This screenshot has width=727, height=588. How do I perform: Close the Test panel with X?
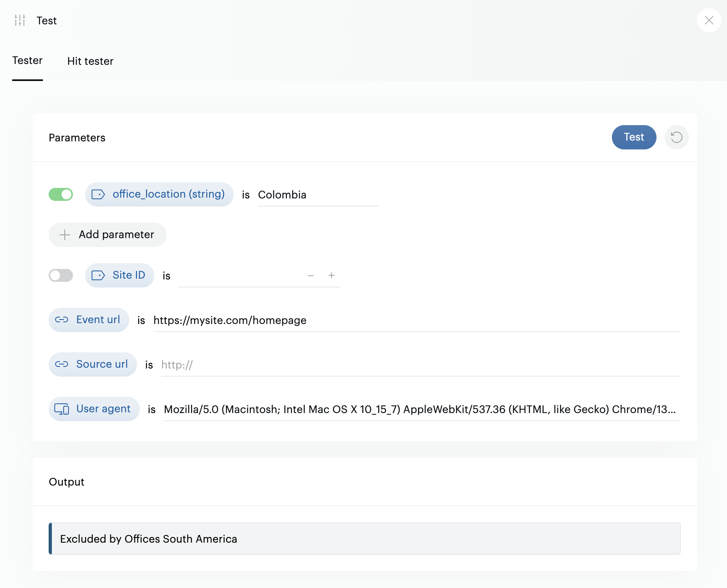click(709, 20)
